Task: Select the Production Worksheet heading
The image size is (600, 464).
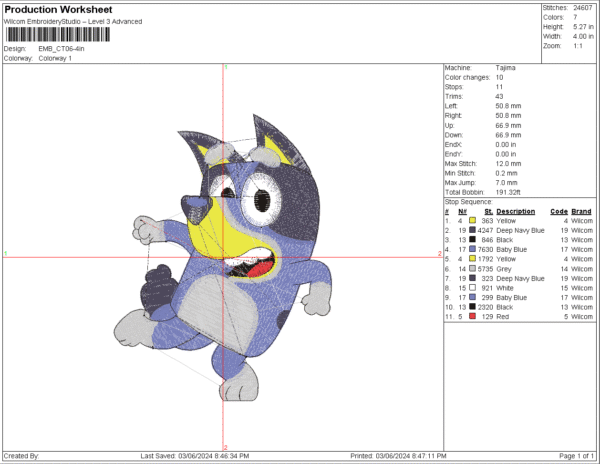Action: click(x=59, y=10)
